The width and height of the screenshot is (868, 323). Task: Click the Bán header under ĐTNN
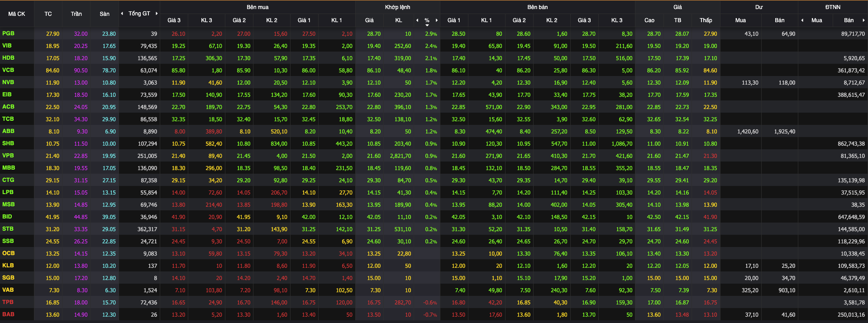coord(849,20)
